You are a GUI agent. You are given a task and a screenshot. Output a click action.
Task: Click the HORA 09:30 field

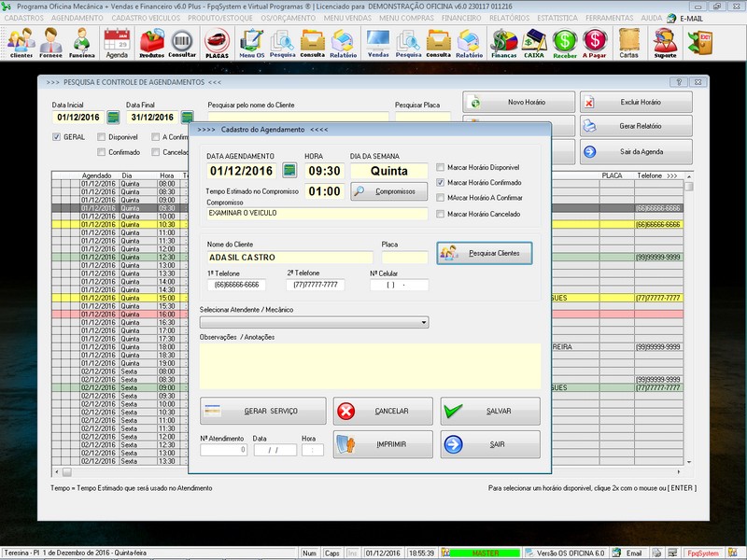pos(324,171)
